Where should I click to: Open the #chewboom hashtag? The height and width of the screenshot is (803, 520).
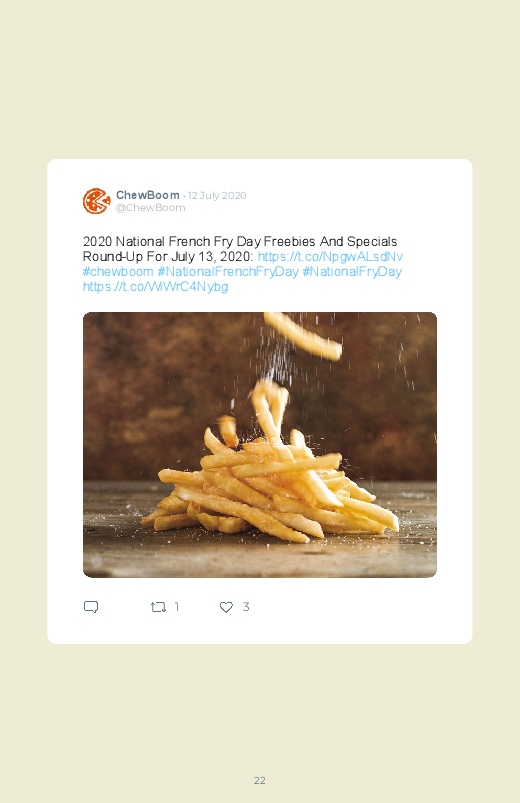pyautogui.click(x=118, y=271)
